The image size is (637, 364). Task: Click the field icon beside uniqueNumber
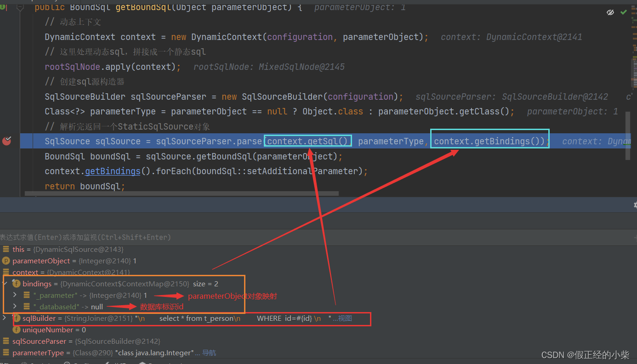click(17, 330)
